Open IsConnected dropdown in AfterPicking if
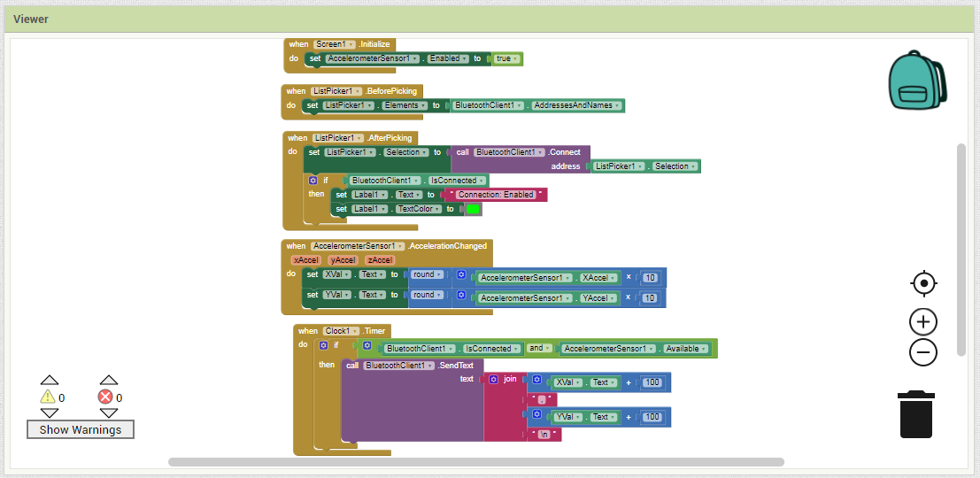The height and width of the screenshot is (478, 980). (x=456, y=181)
